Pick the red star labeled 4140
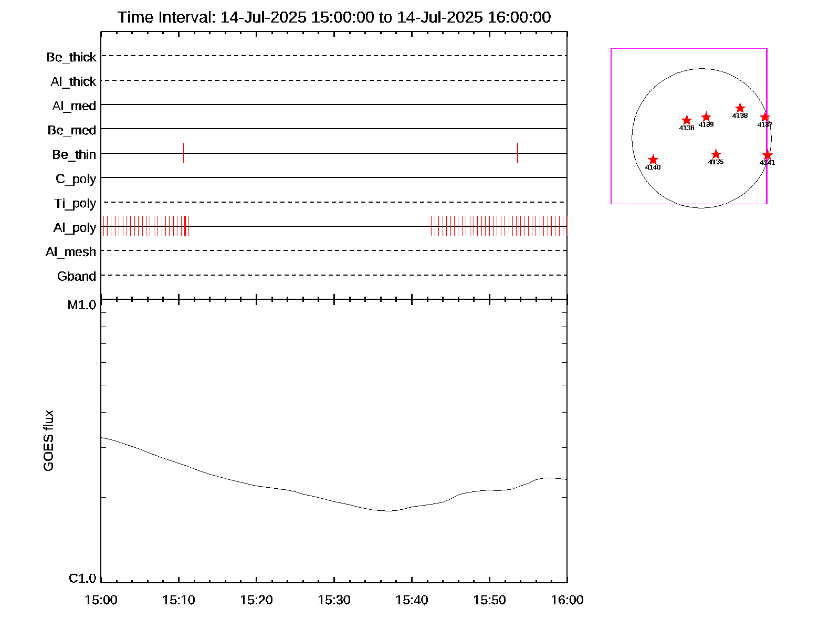 point(653,160)
